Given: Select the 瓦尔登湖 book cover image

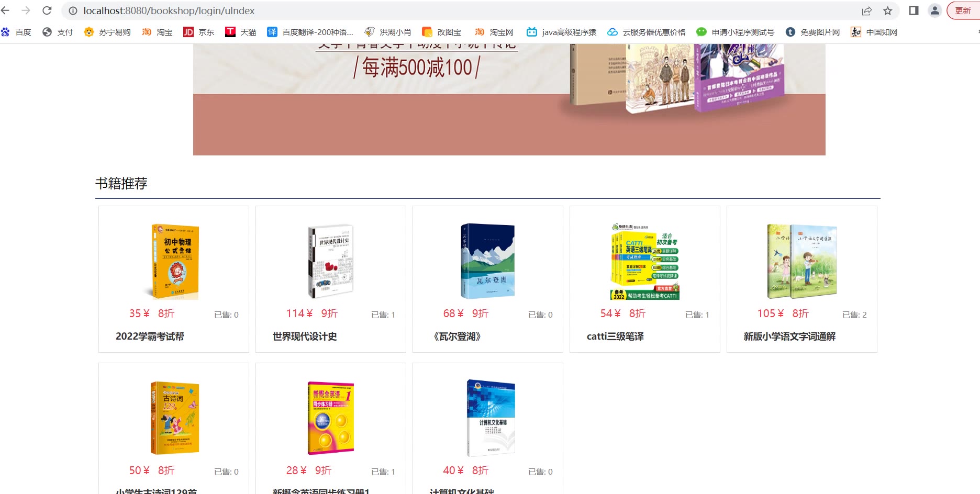Looking at the screenshot, I should pyautogui.click(x=488, y=261).
